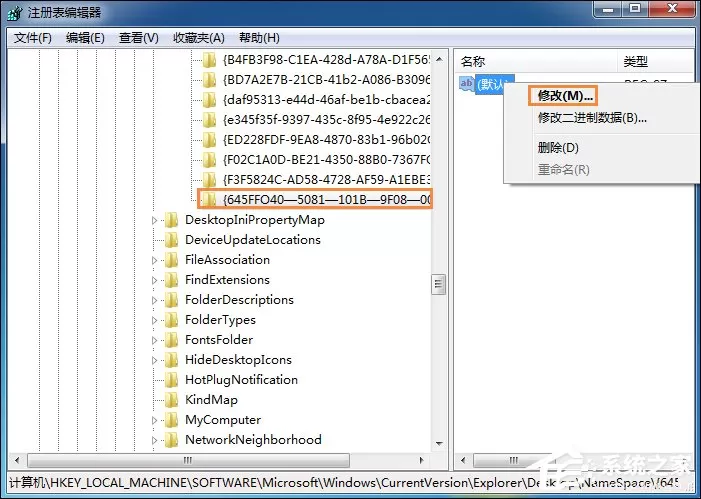Click FolderDescriptions folder icon

(x=171, y=300)
